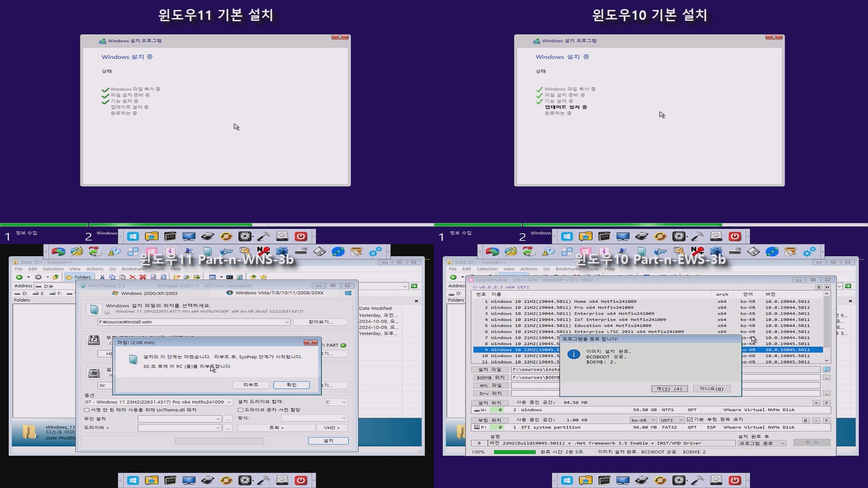Click the WinNTSetup install progress bar
The width and height of the screenshot is (868, 488).
pyautogui.click(x=219, y=441)
